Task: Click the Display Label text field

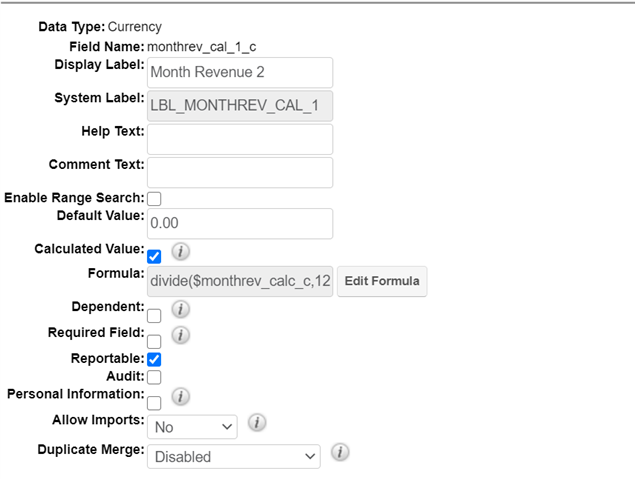Action: coord(240,72)
